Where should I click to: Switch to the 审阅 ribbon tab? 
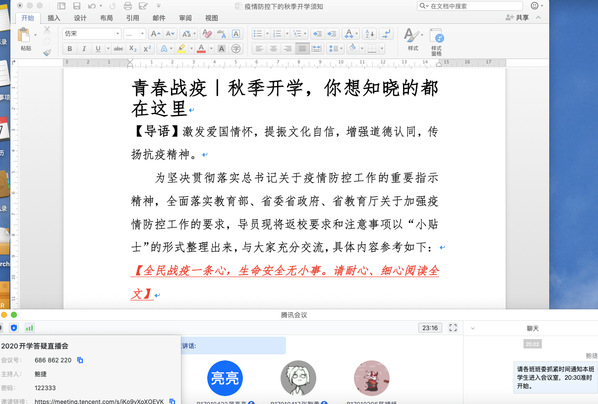click(185, 18)
